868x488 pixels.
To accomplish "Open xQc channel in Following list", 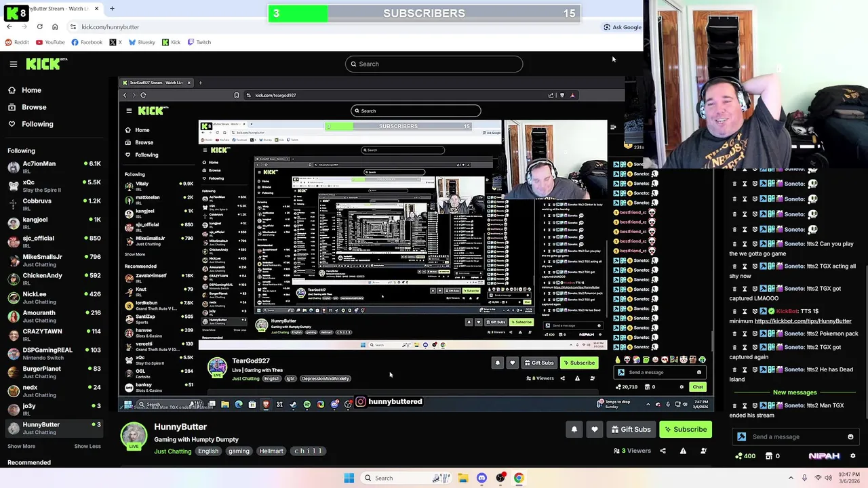I will (x=54, y=186).
